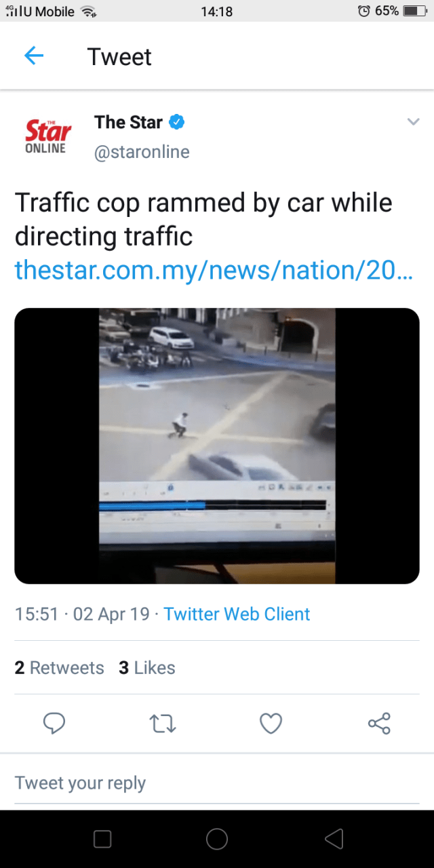Screen dimensions: 434x868
Task: Open Twitter Web Client source link
Action: (x=237, y=614)
